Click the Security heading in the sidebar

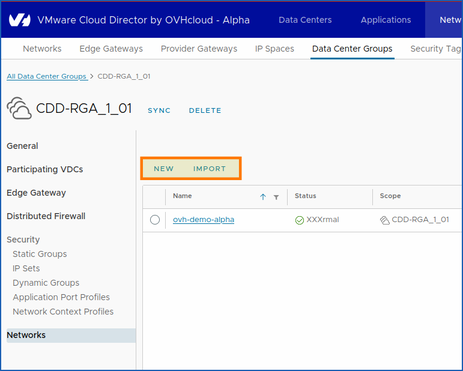tap(23, 240)
